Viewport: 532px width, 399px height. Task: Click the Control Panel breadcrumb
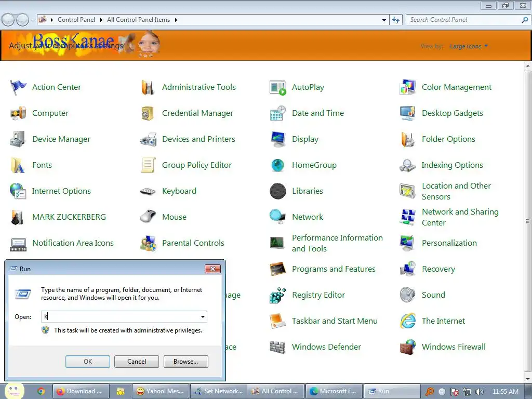click(76, 20)
